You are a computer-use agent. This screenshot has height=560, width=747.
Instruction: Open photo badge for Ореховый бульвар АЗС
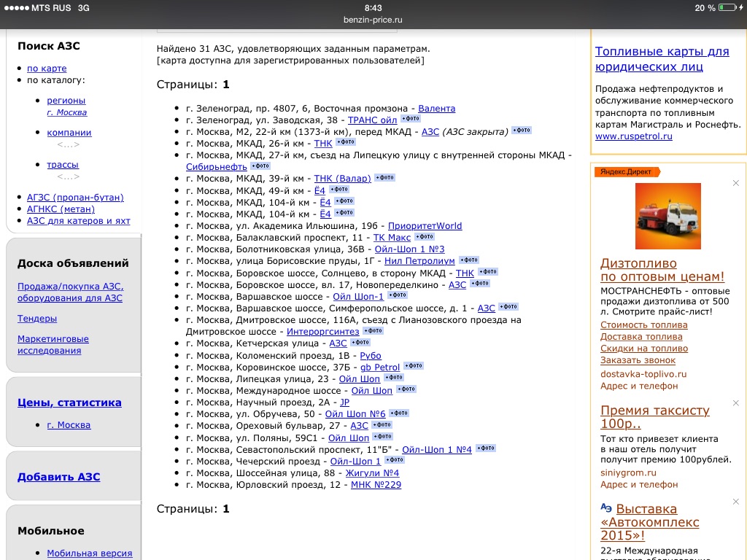coord(382,425)
